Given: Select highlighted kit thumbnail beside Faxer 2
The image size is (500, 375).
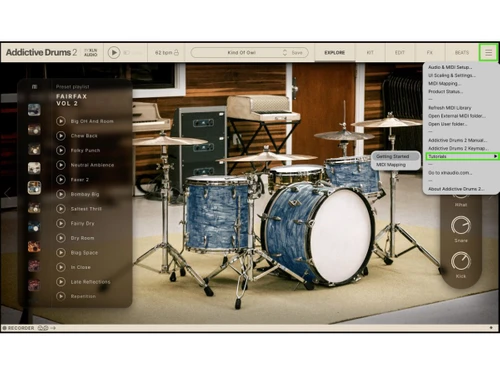Looking at the screenshot, I should [x=34, y=188].
